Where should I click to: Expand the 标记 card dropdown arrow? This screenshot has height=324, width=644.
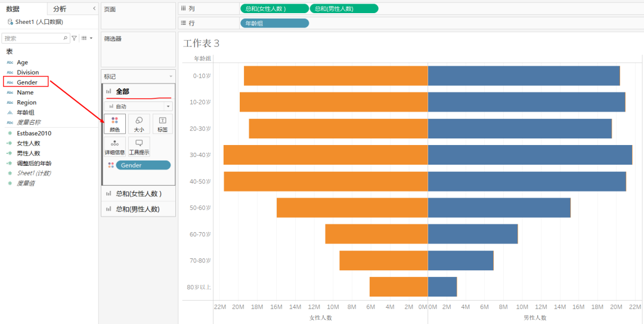[x=171, y=77]
